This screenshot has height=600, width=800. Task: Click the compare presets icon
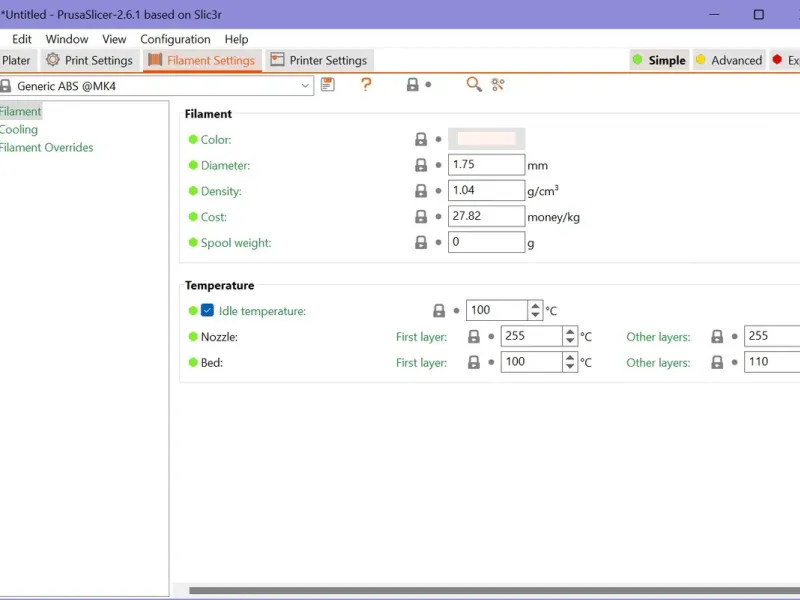[498, 85]
